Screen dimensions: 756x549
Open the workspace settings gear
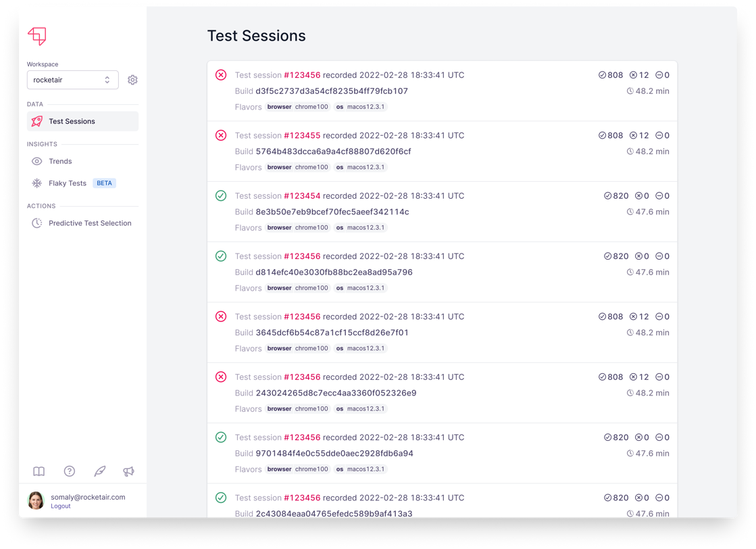(x=132, y=80)
